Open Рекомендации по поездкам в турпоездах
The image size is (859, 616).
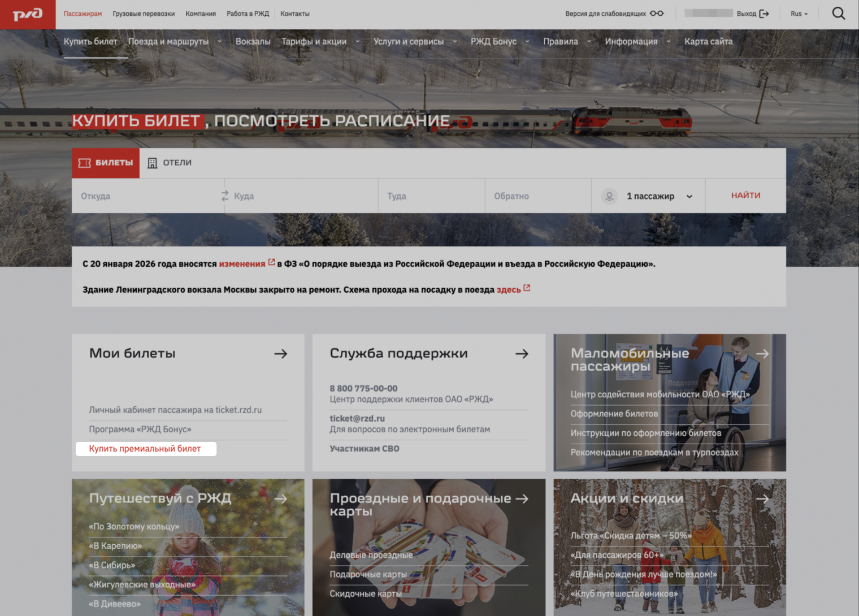[654, 452]
